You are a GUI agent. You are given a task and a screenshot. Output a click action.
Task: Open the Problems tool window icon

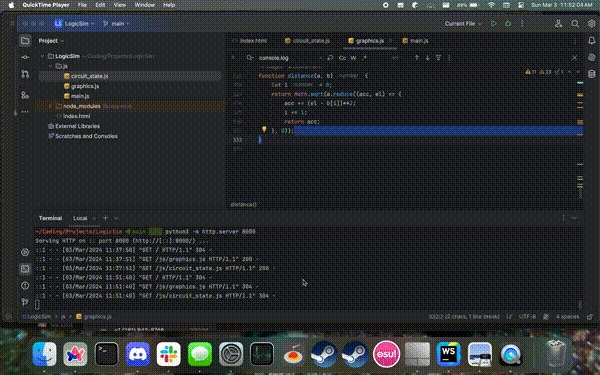coord(25,285)
